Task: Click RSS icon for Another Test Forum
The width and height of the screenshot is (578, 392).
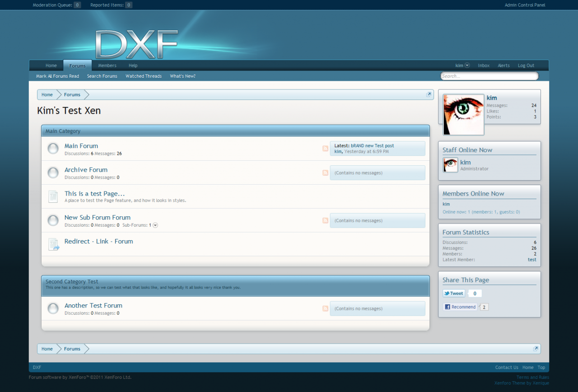Action: coord(325,308)
